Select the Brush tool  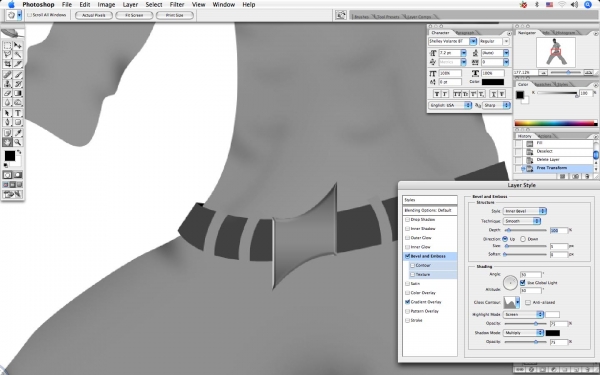(x=18, y=75)
